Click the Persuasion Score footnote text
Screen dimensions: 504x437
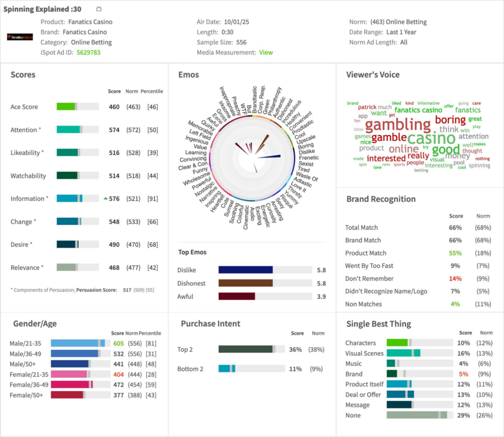click(x=96, y=290)
